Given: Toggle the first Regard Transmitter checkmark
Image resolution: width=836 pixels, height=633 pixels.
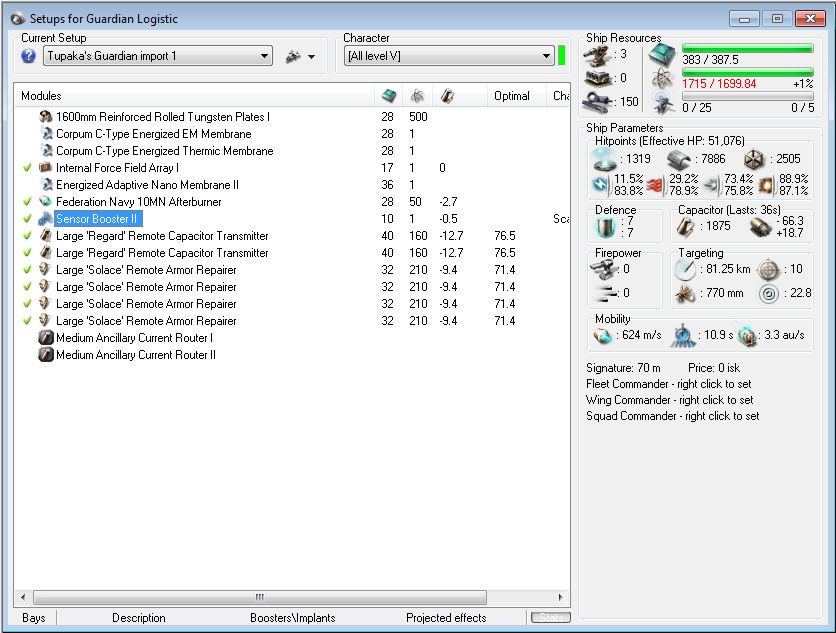Looking at the screenshot, I should pos(28,236).
